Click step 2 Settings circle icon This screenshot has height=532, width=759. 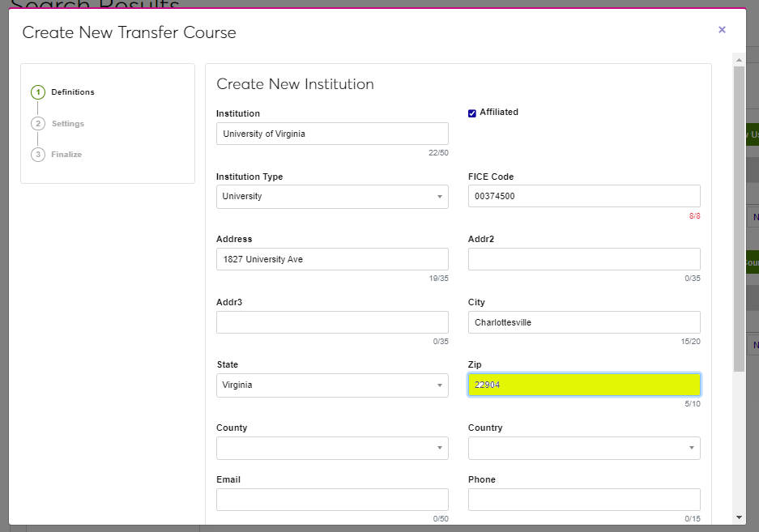pos(38,124)
